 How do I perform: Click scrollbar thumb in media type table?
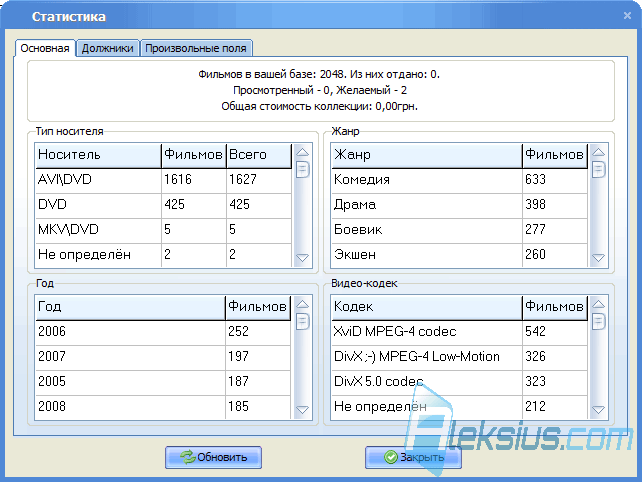point(302,169)
